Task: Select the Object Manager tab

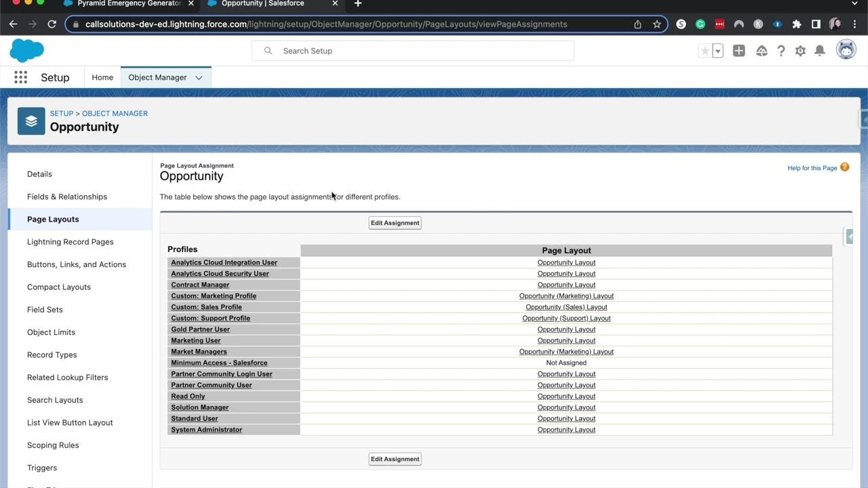Action: (x=157, y=77)
